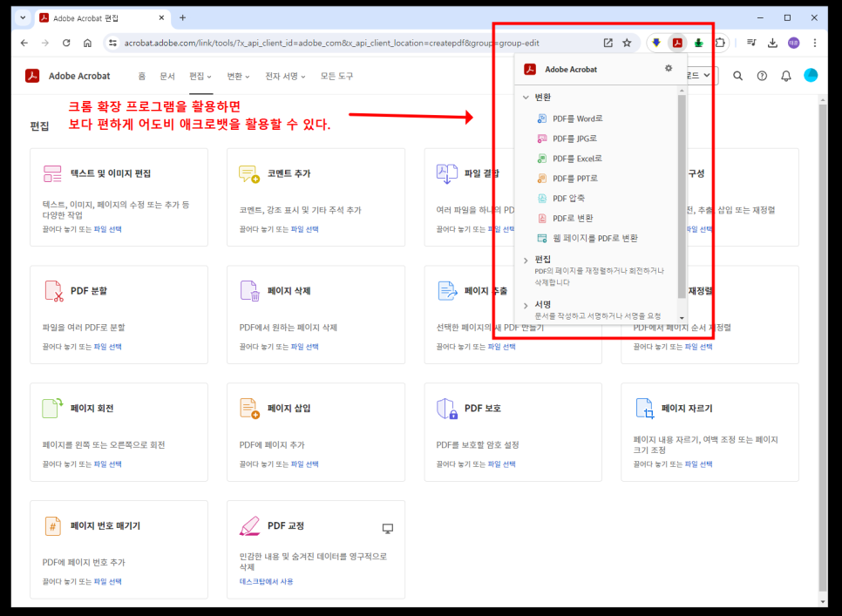Open extension popup settings gear

point(669,68)
